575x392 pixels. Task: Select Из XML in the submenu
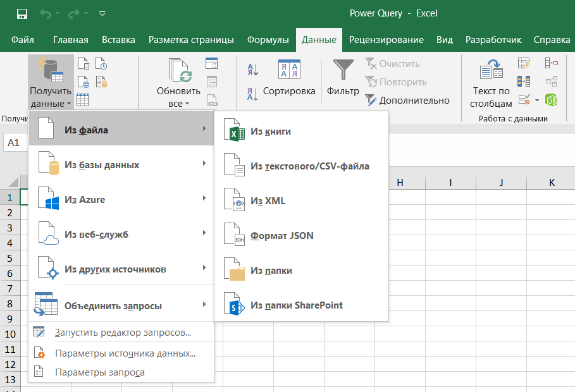(302, 200)
